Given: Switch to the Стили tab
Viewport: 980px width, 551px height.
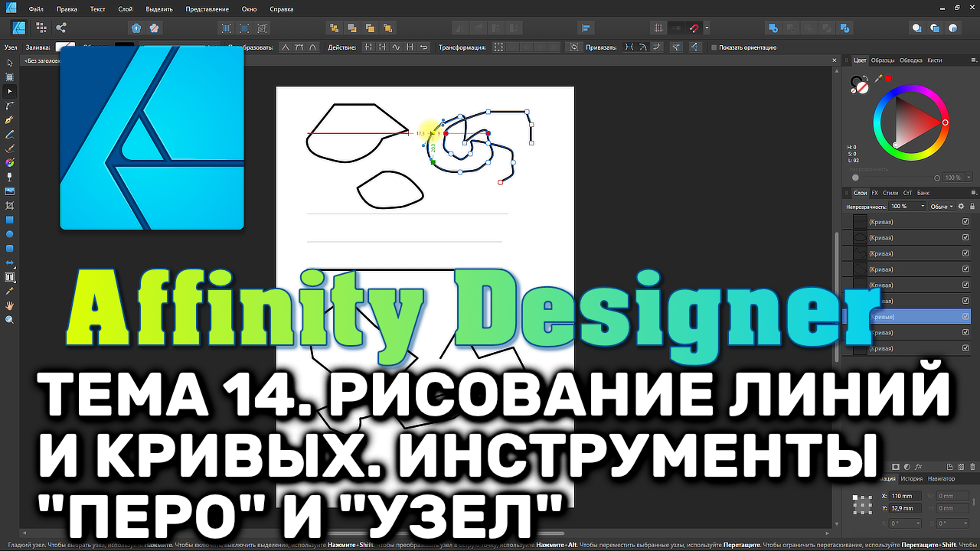Looking at the screenshot, I should (890, 193).
